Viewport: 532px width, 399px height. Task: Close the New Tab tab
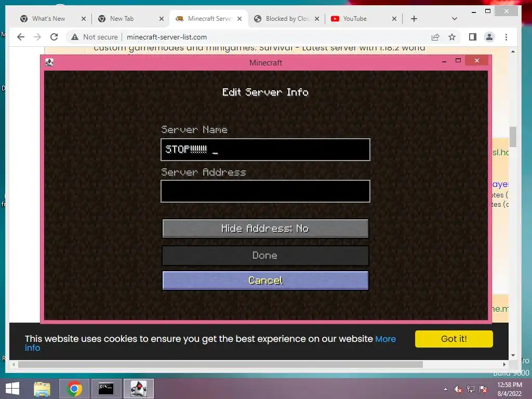point(162,19)
